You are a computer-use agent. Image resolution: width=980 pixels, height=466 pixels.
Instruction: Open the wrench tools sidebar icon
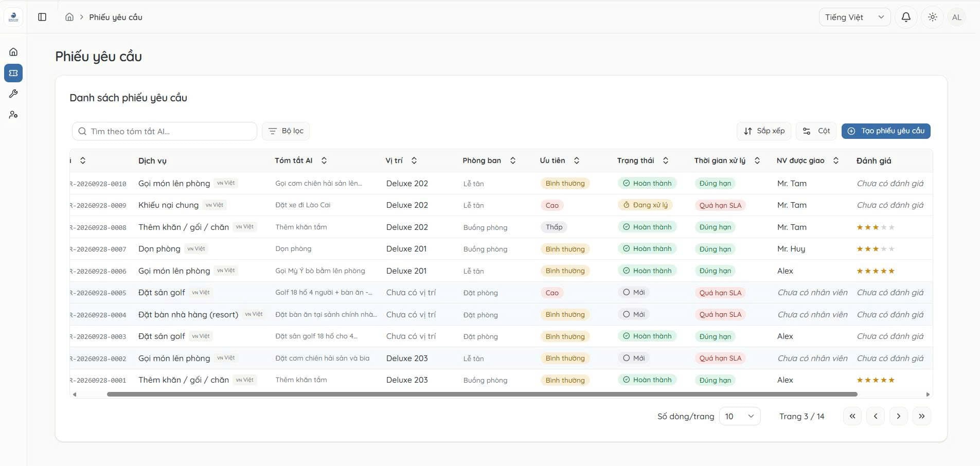click(13, 94)
